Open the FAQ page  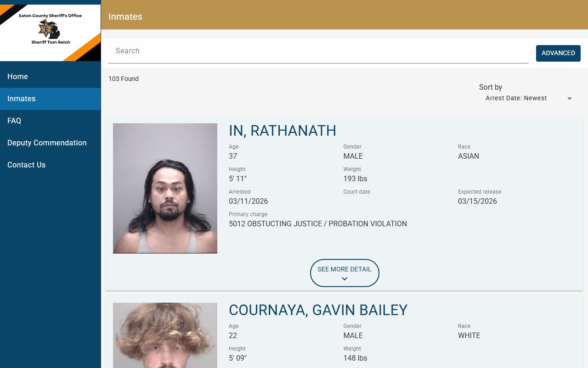[50, 121]
